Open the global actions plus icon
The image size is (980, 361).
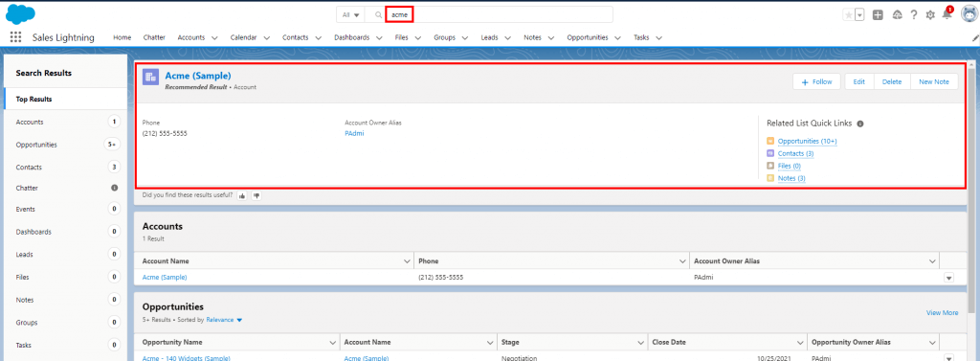pos(878,15)
